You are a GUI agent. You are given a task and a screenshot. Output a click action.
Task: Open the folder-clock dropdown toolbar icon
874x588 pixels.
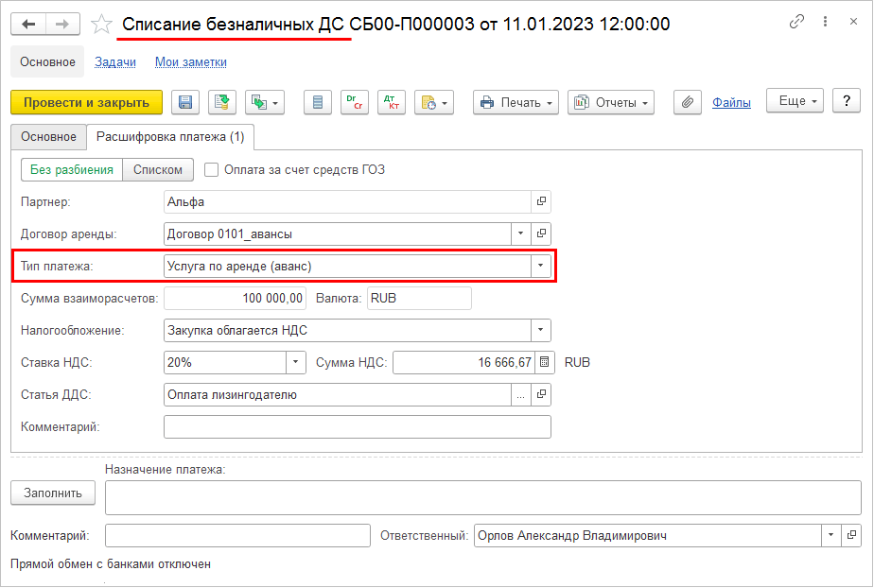tap(434, 102)
